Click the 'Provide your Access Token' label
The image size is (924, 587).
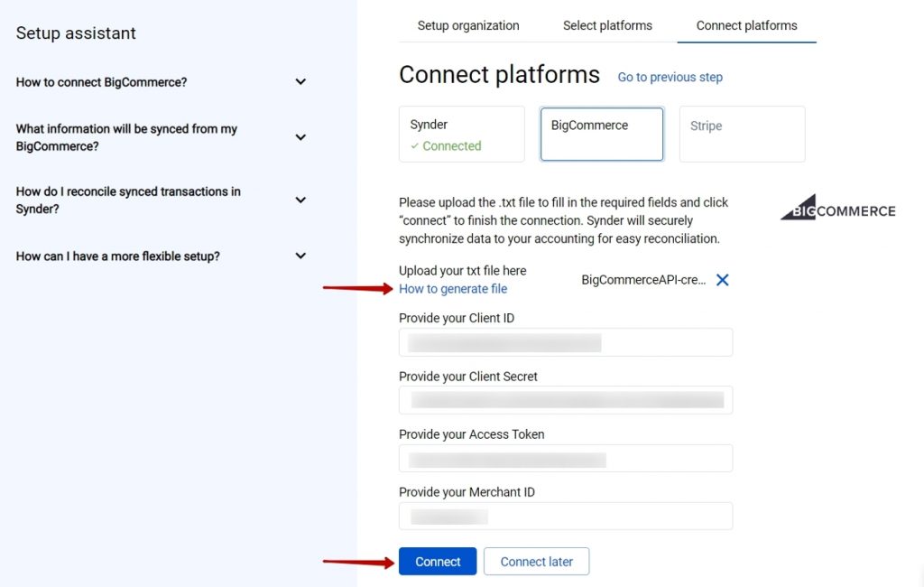(471, 434)
